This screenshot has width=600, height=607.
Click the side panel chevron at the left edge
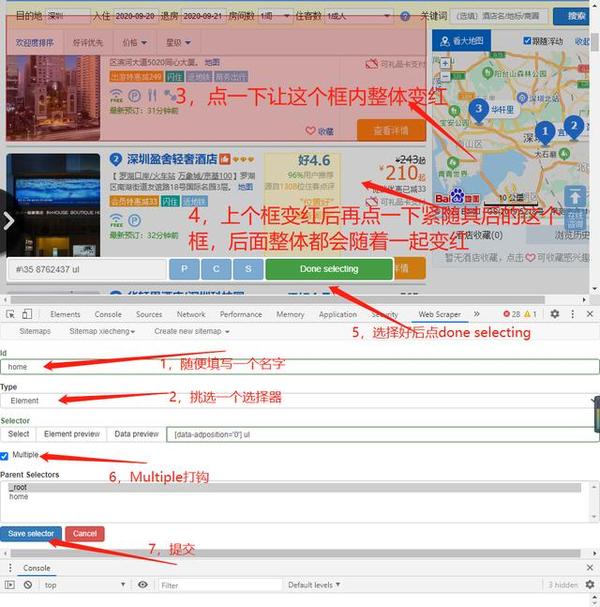8,221
